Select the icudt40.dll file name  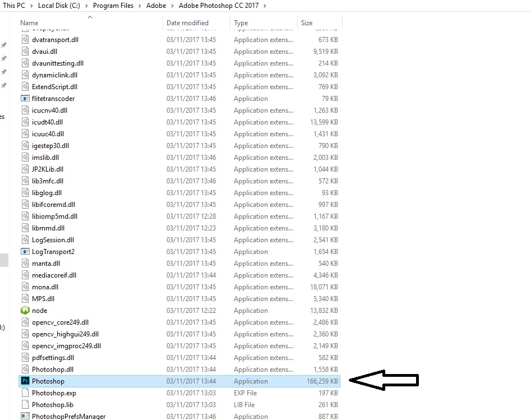tap(47, 122)
